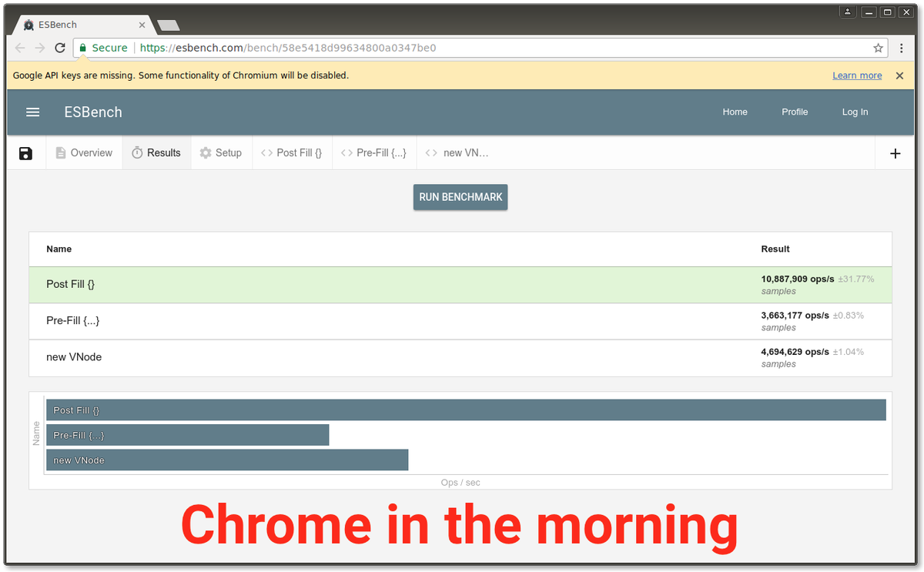Open the Post Fill {} code tab

click(292, 153)
